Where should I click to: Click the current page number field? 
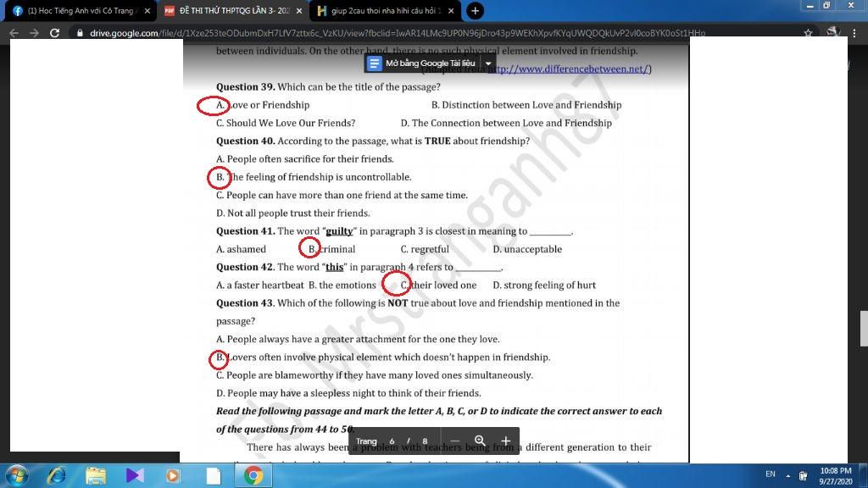(x=392, y=441)
